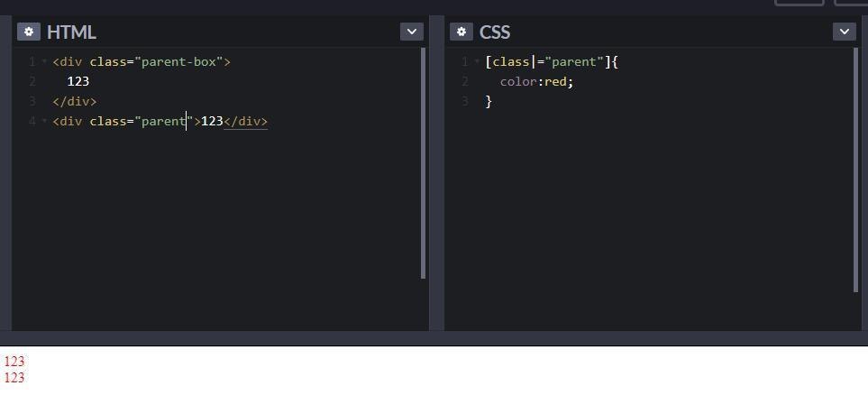
Task: Click the HTML editor vertical scrollbar
Action: (424, 163)
